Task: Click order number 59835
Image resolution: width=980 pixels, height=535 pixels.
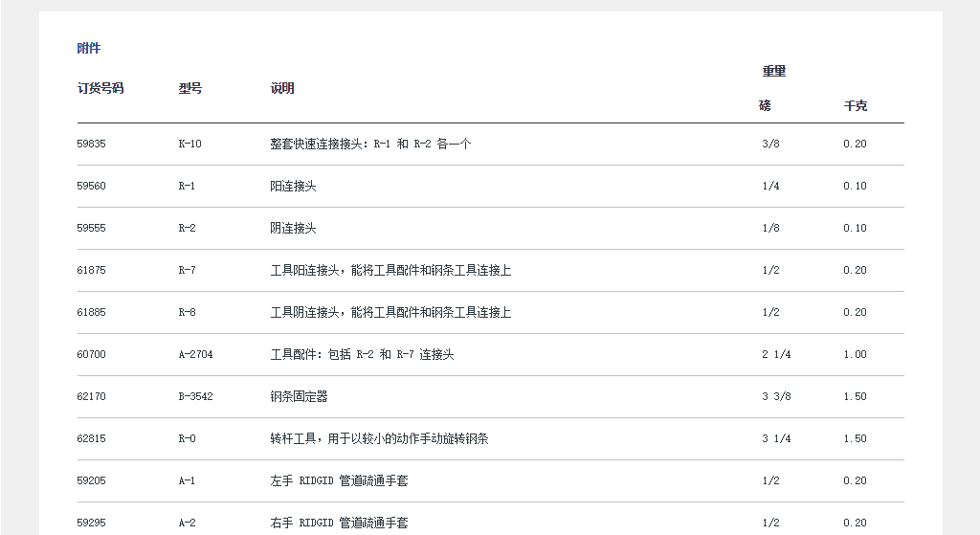Action: point(92,144)
